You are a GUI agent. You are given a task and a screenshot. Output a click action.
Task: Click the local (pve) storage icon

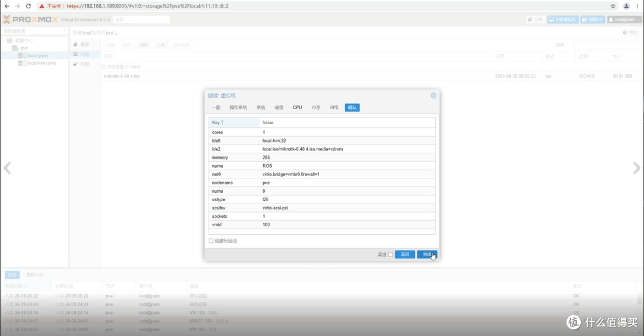pos(22,56)
